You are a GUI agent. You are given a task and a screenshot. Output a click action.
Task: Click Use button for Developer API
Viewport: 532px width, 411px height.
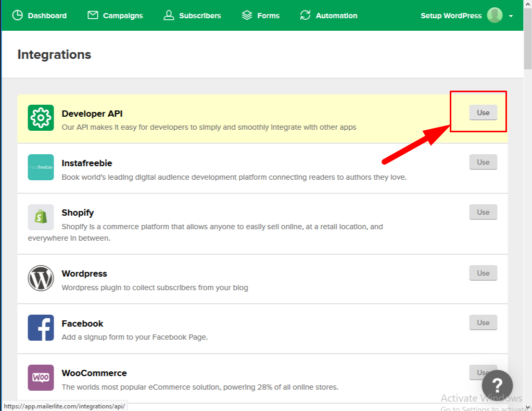click(x=483, y=113)
